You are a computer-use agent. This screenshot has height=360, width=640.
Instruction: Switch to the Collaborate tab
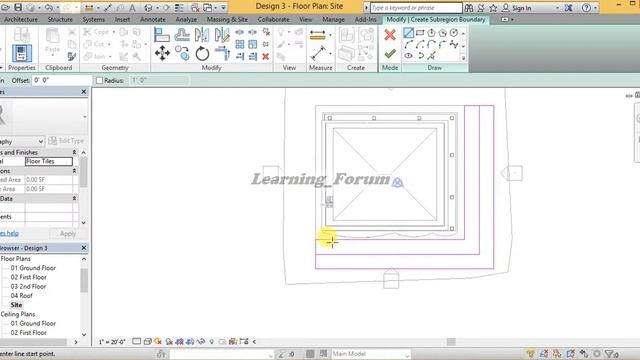273,20
